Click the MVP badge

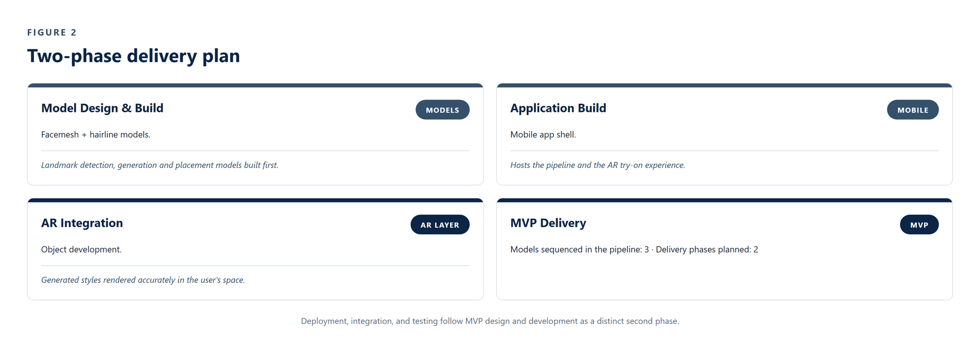(919, 224)
